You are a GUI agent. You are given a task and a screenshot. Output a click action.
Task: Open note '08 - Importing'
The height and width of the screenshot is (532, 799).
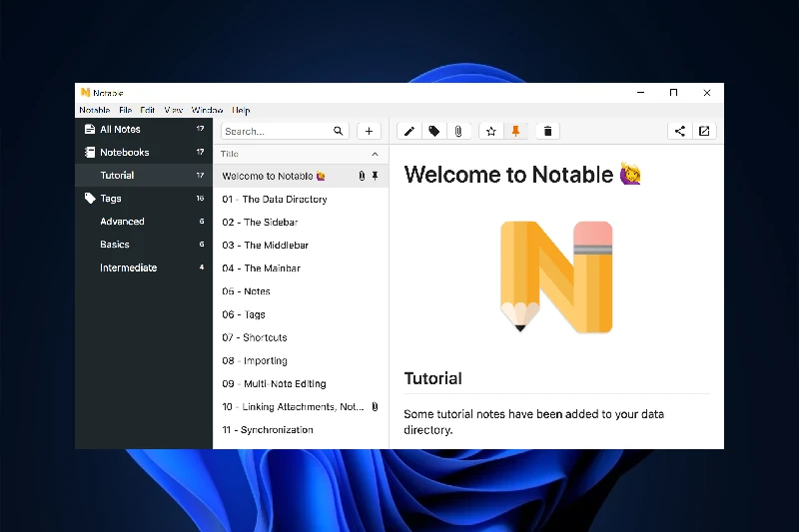tap(301, 360)
